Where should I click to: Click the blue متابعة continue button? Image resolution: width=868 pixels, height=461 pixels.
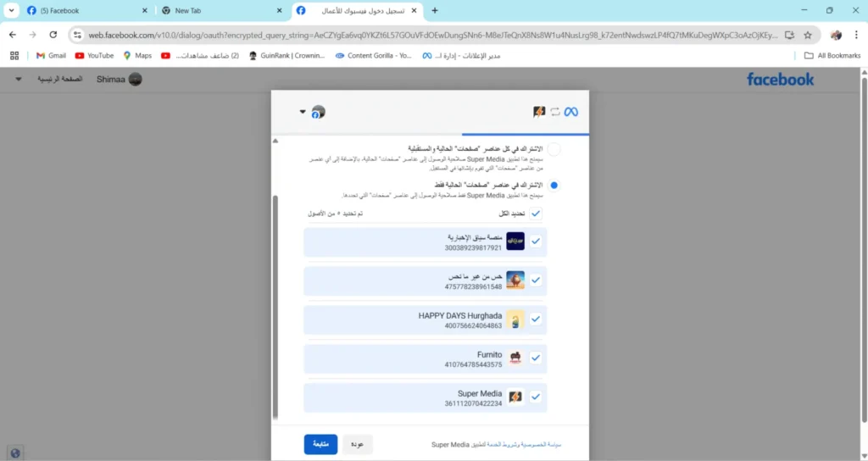[x=320, y=444]
